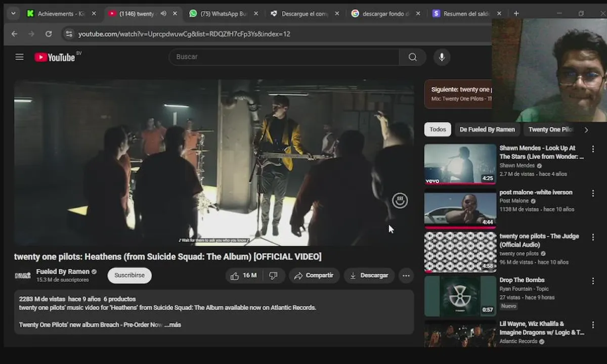Show next filter chips with arrow
This screenshot has width=607, height=364.
(x=586, y=130)
